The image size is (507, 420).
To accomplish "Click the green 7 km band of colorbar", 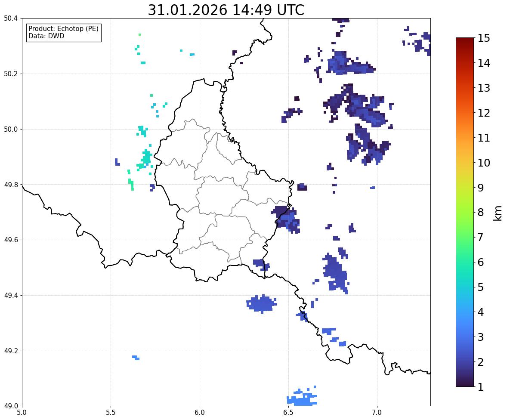I will point(465,237).
